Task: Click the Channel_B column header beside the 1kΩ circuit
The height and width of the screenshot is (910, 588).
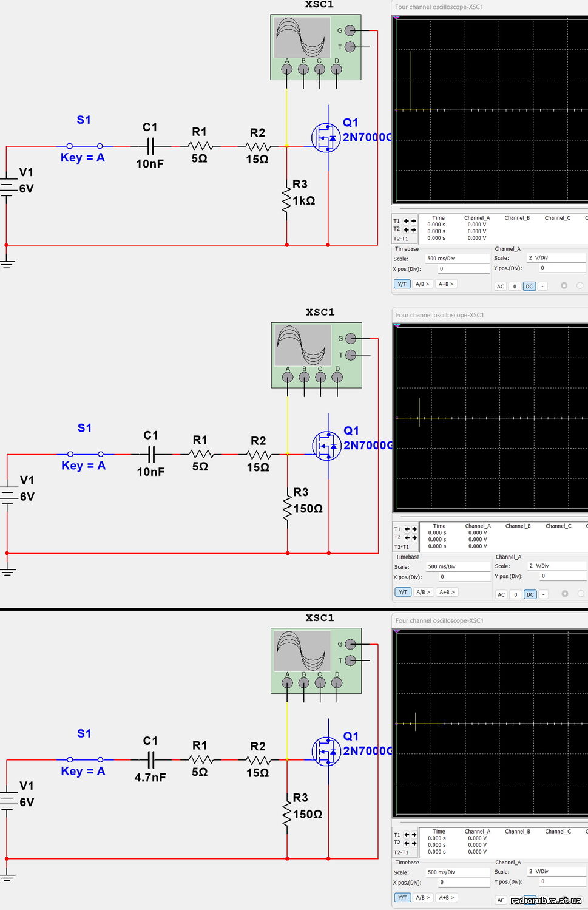Action: click(x=517, y=218)
